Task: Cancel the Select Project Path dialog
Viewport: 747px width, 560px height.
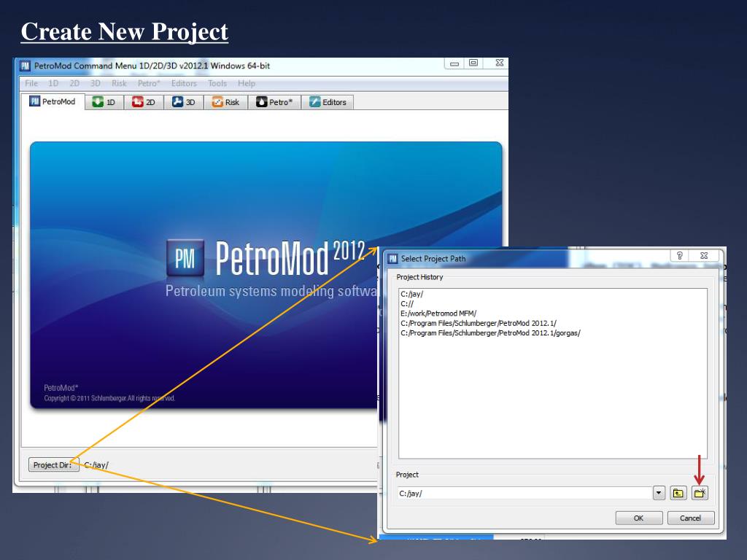Action: point(690,518)
